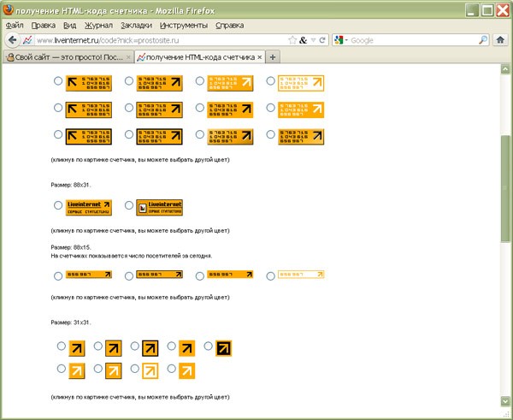
Task: Click the 'Размер: 88x15.' text
Action: point(71,247)
